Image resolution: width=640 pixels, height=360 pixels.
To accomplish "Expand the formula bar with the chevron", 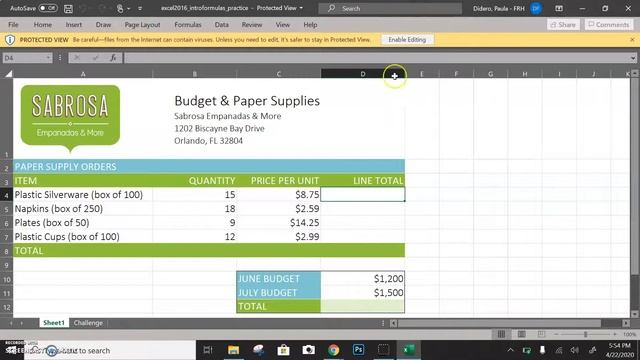I will point(633,58).
